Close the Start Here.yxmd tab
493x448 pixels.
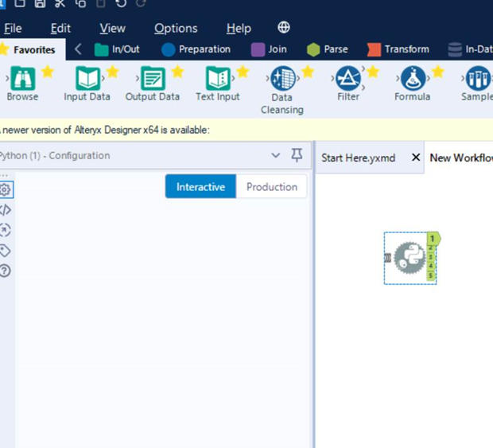pos(416,157)
